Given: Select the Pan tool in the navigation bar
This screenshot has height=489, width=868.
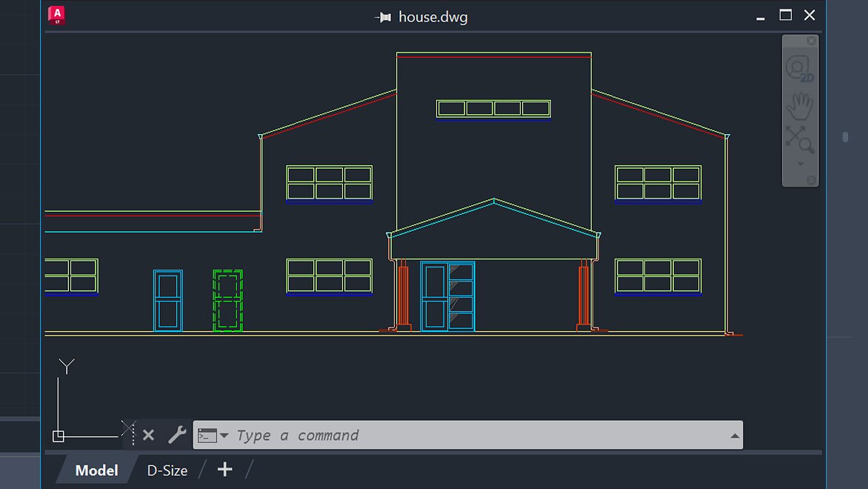Looking at the screenshot, I should pos(800,105).
